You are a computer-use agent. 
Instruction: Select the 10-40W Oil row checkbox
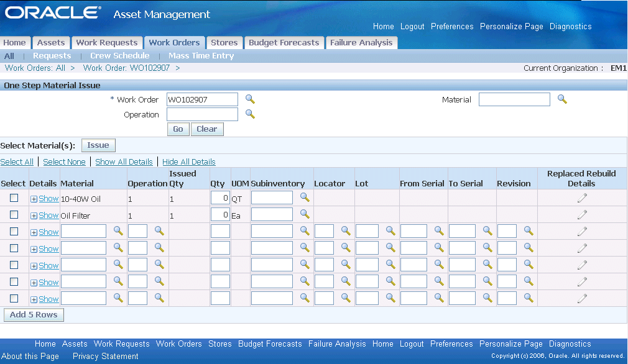point(14,198)
